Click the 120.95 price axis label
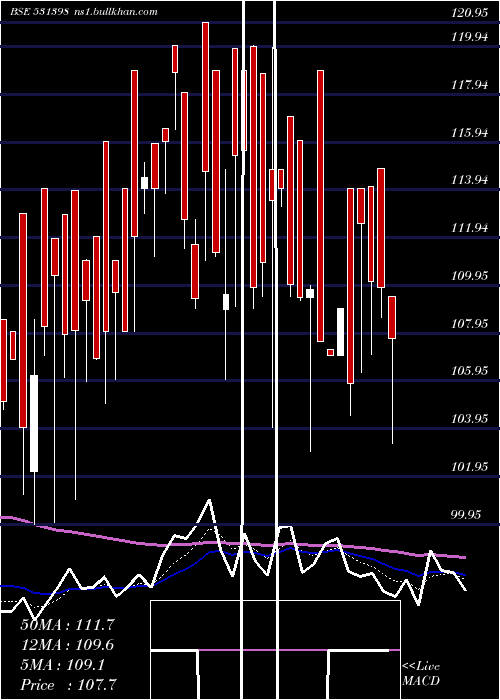 pyautogui.click(x=469, y=13)
